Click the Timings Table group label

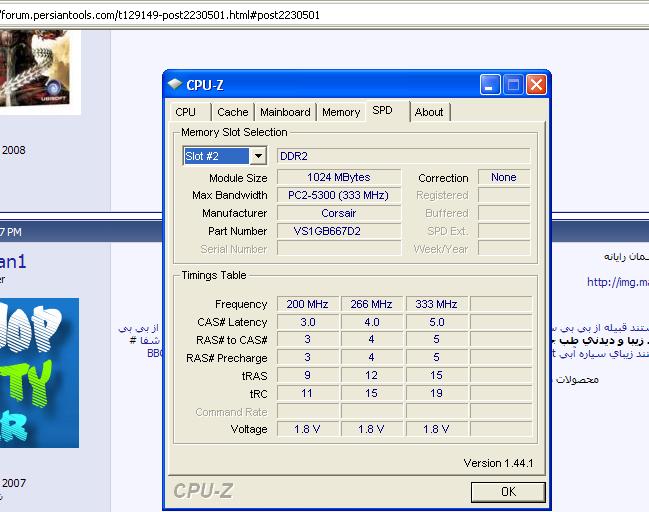(x=214, y=275)
